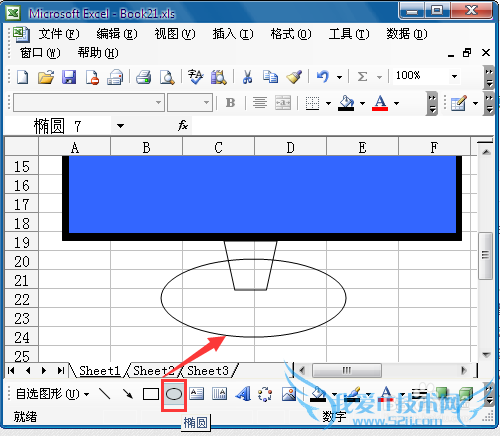Switch to the Sheet3 tab
Screen dimensions: 500x436
(x=208, y=371)
